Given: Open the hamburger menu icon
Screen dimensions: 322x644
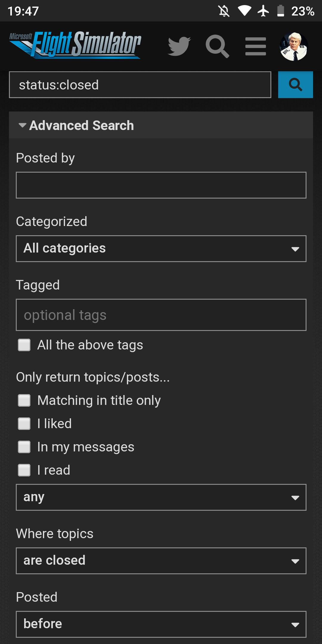Looking at the screenshot, I should pos(256,46).
